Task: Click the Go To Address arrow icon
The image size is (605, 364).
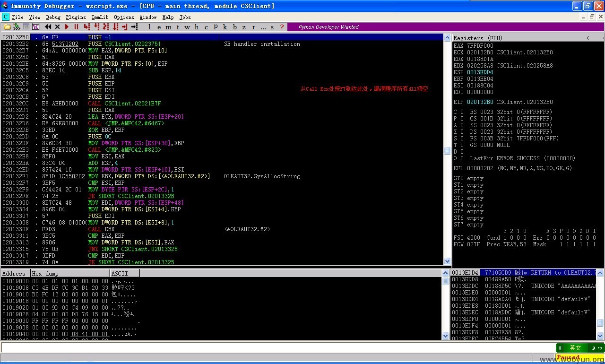Action: (135, 27)
